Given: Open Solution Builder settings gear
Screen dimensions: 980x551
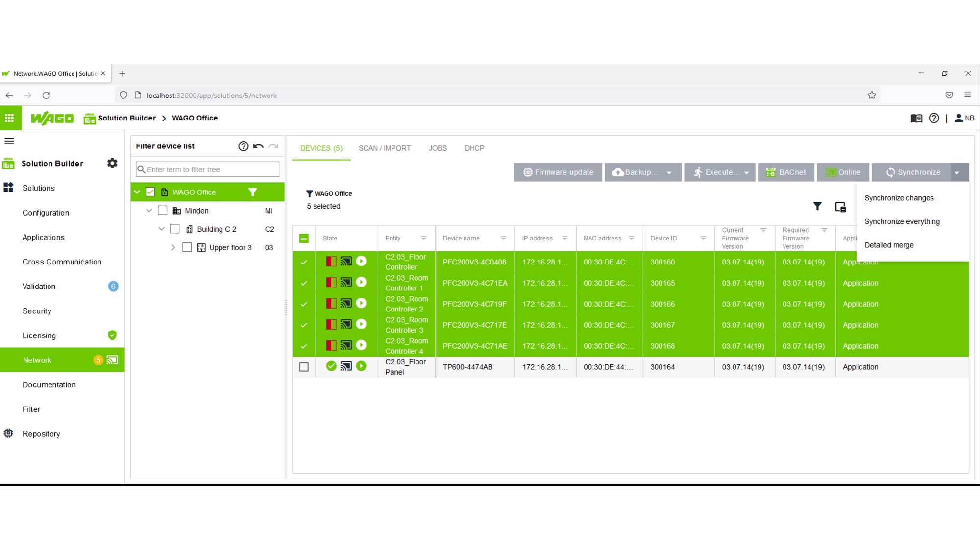Looking at the screenshot, I should click(x=112, y=163).
